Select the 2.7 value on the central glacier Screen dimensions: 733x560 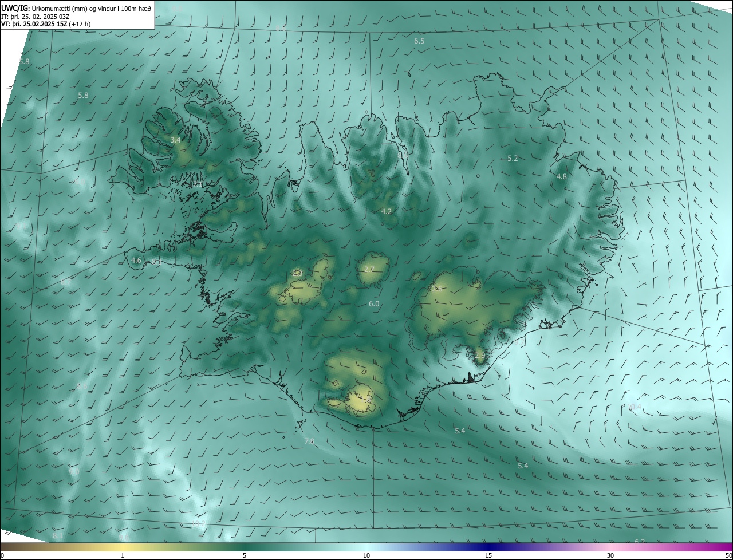coord(369,269)
